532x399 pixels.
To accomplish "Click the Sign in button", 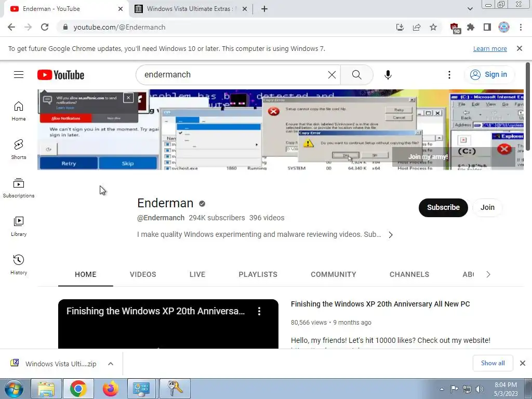I will 488,75.
